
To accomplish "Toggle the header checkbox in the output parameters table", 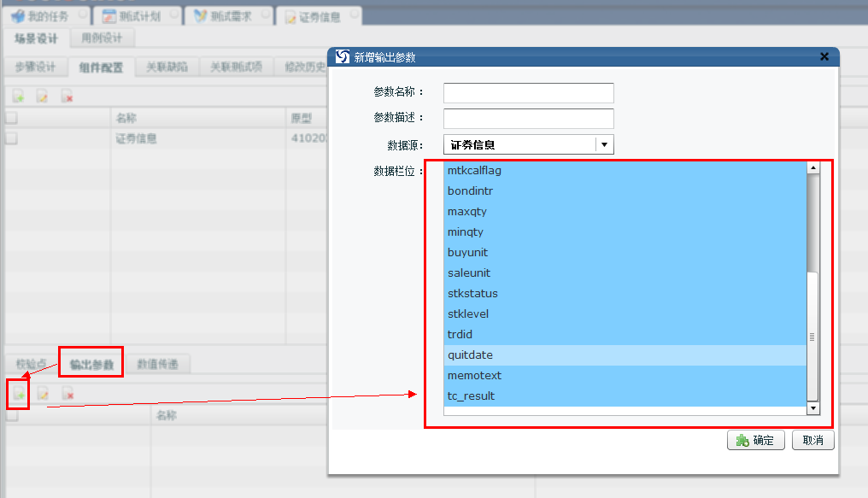I will pos(11,416).
